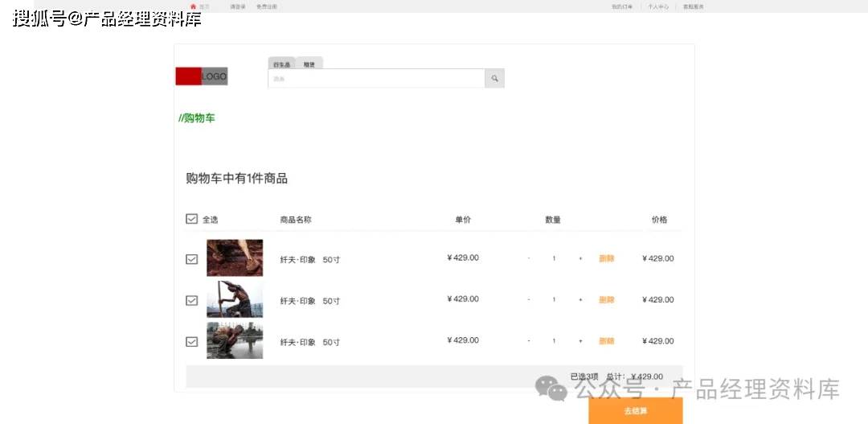Open 个人中心 in the top bar
Screen dimensions: 868x424
click(658, 6)
